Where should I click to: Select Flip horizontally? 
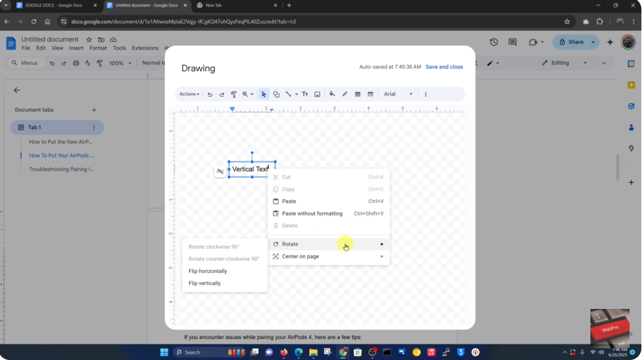pyautogui.click(x=225, y=271)
